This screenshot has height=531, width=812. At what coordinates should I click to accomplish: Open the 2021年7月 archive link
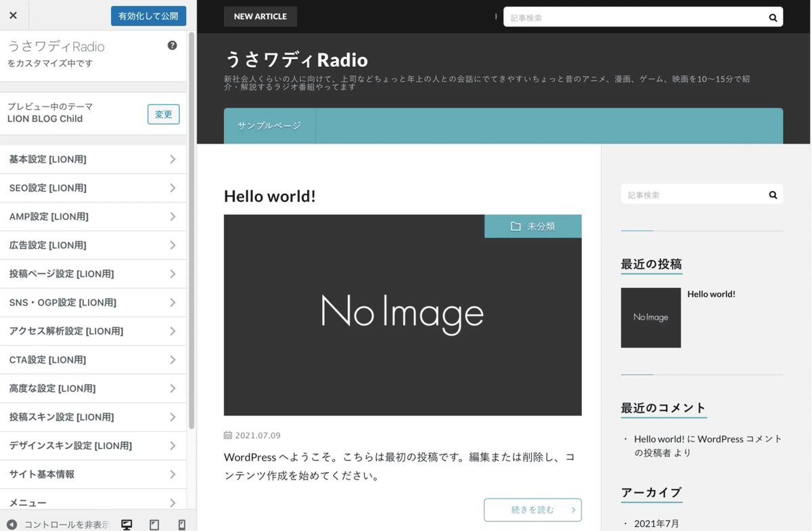click(x=656, y=524)
